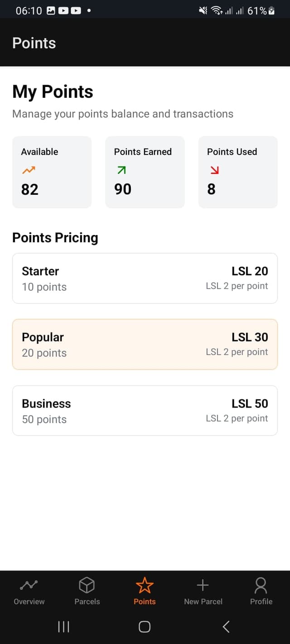Screen dimensions: 290x644
Task: Select the Business 50 points plan
Action: point(145,410)
